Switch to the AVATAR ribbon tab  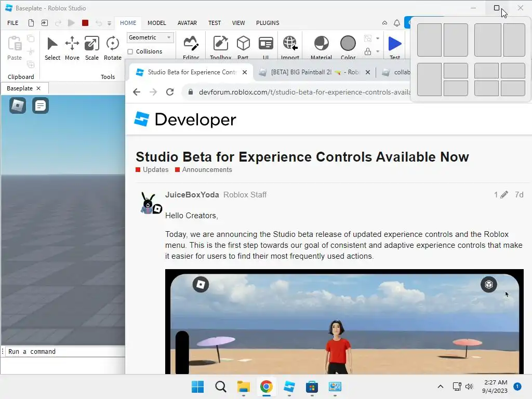click(x=187, y=23)
